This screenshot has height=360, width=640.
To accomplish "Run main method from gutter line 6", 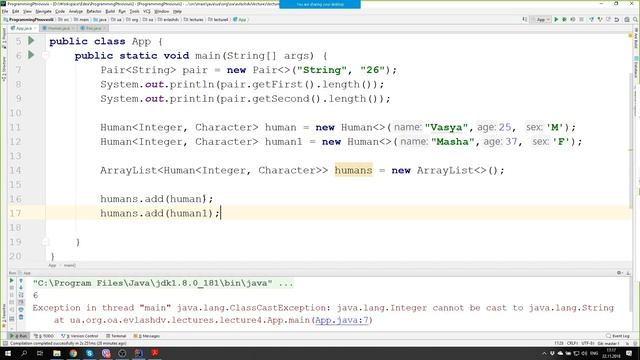I will [x=31, y=55].
